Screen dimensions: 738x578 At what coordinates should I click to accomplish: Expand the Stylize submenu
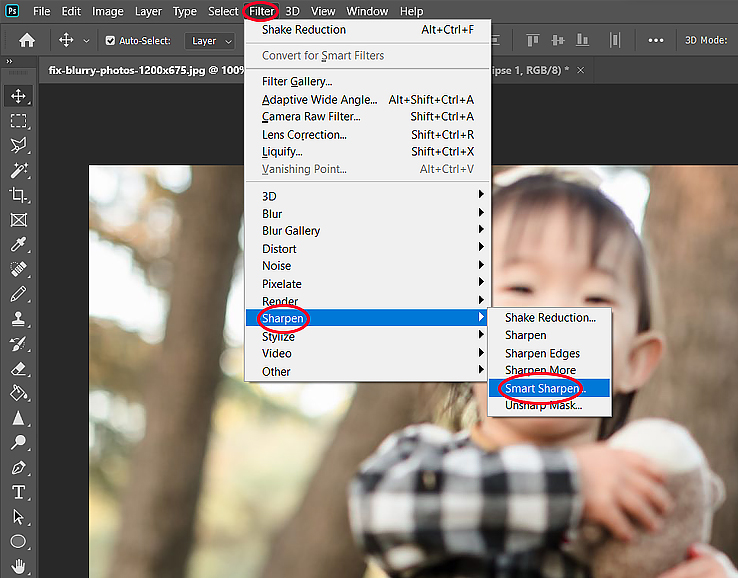[x=367, y=336]
